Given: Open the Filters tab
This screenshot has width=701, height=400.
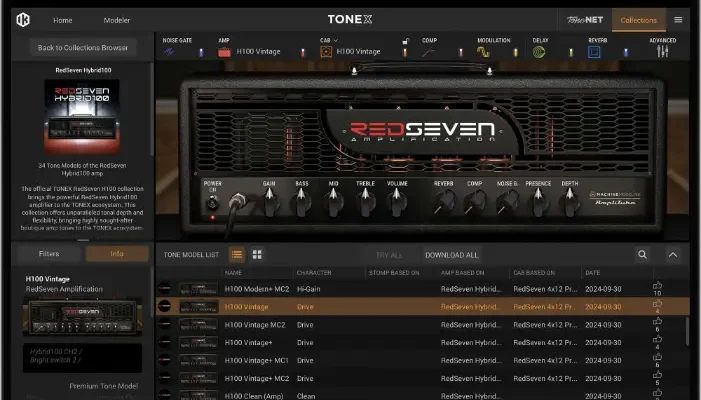Looking at the screenshot, I should [48, 254].
